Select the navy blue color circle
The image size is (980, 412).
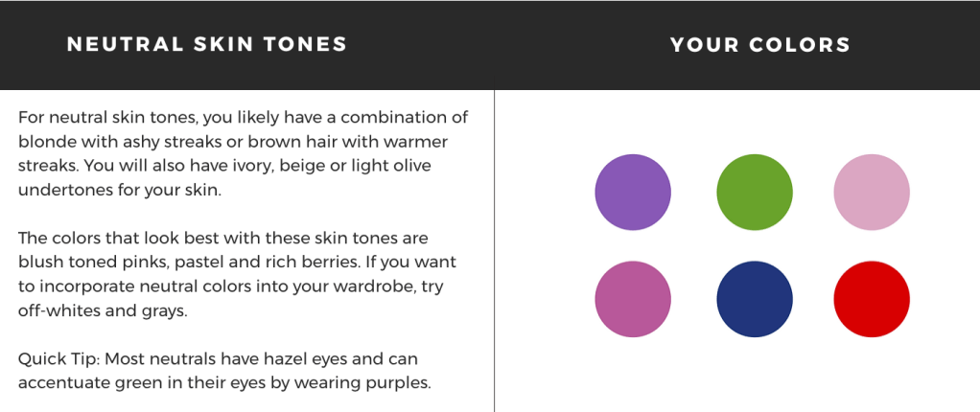point(755,300)
